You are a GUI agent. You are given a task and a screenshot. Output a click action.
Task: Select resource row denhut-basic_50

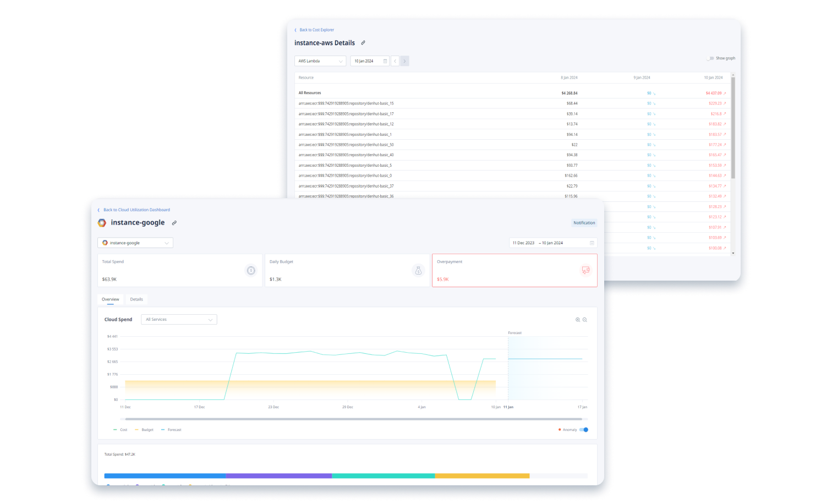[x=512, y=145]
